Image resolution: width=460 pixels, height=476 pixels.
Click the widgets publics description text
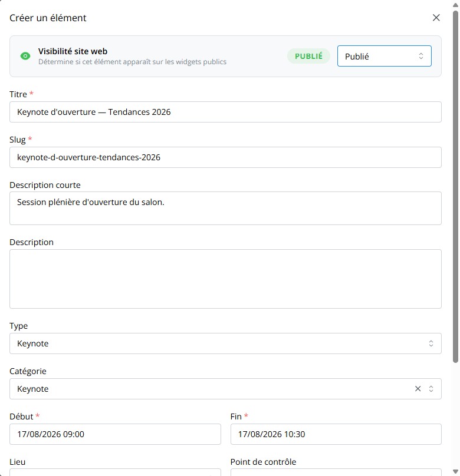132,62
